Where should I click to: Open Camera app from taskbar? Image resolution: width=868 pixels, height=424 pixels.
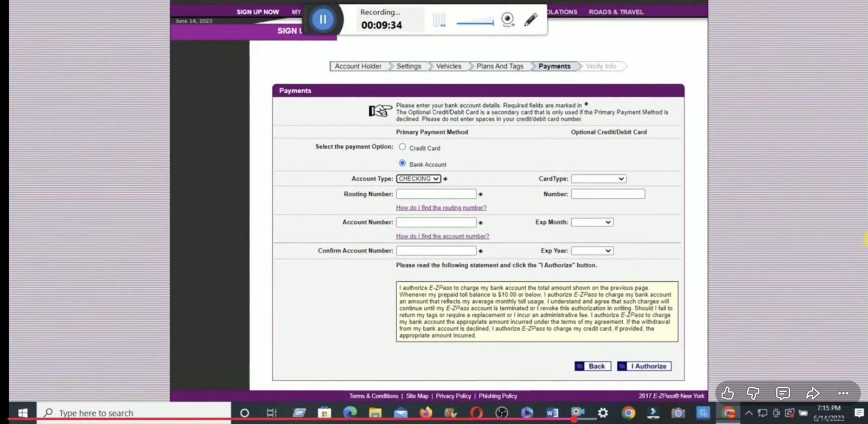click(x=678, y=413)
